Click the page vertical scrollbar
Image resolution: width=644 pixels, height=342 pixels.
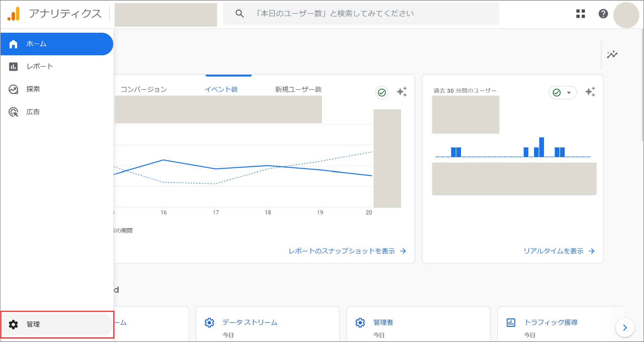[x=642, y=85]
